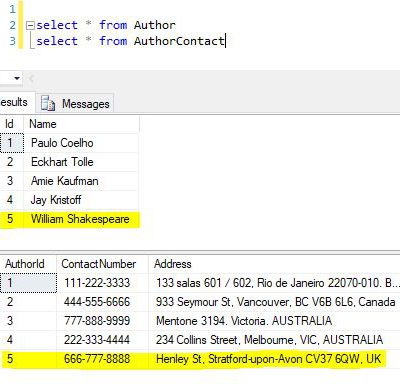The height and width of the screenshot is (387, 400).
Task: Select Id cell for Jay Kristoff
Action: (x=12, y=200)
